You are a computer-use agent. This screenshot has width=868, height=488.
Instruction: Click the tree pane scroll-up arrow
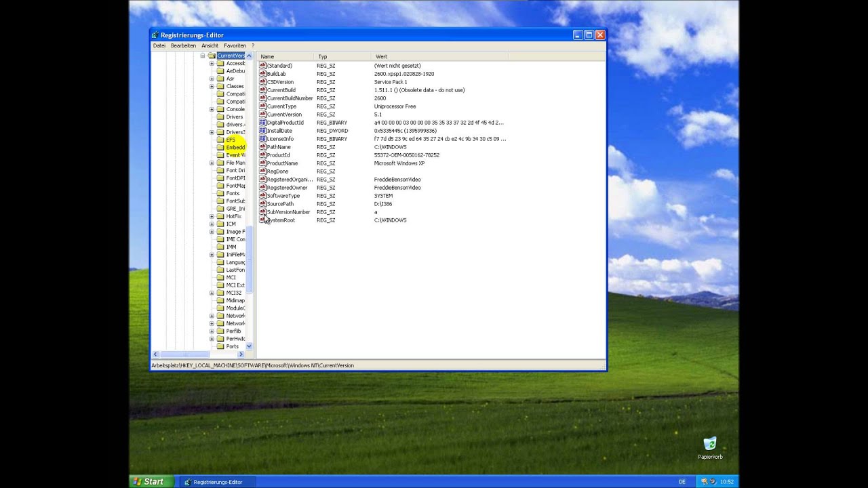click(249, 56)
